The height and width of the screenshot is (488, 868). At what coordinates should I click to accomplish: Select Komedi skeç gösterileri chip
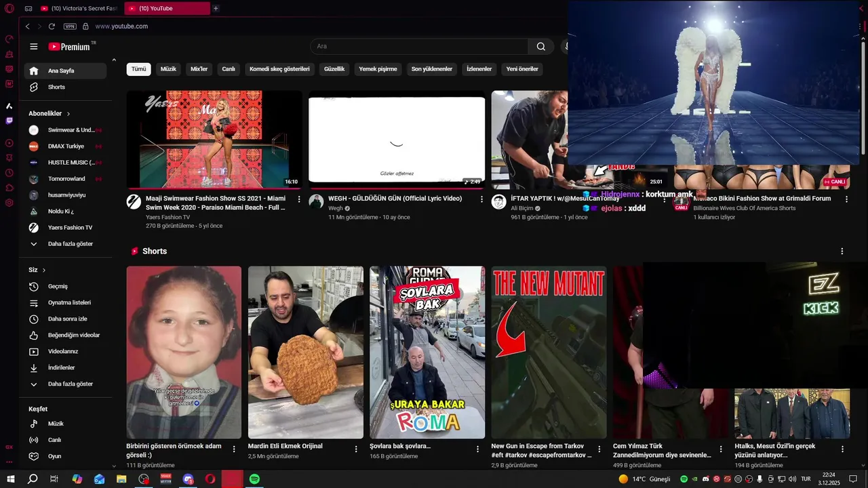pyautogui.click(x=279, y=69)
